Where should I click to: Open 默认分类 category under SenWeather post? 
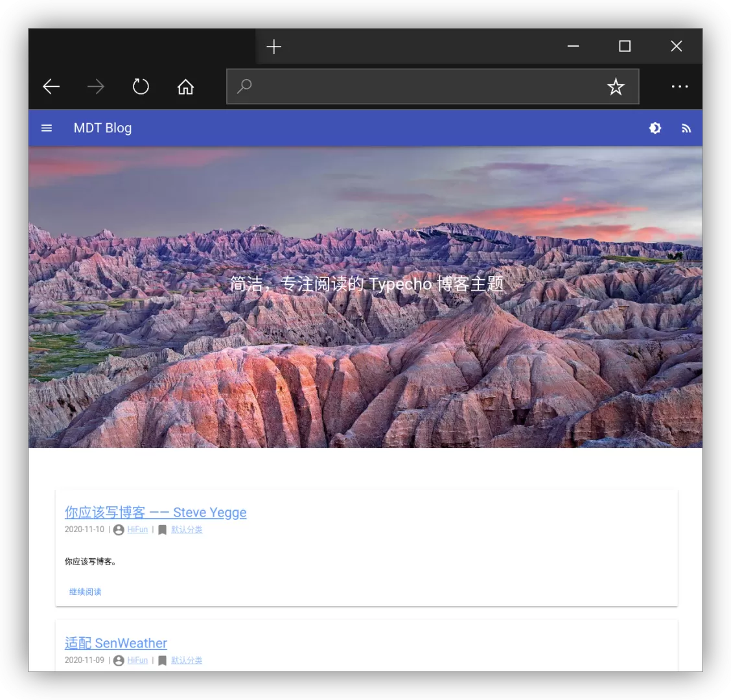pyautogui.click(x=187, y=660)
